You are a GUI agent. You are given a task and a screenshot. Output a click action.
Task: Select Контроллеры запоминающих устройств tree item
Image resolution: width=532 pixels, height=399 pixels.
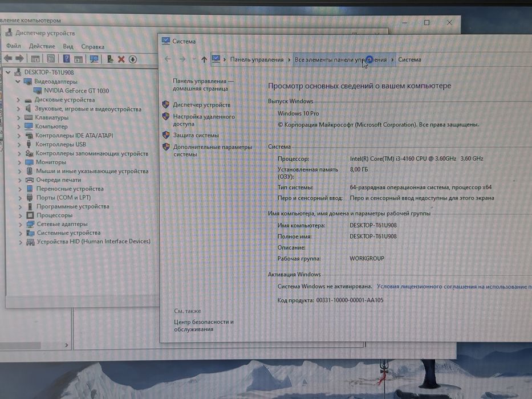click(92, 153)
